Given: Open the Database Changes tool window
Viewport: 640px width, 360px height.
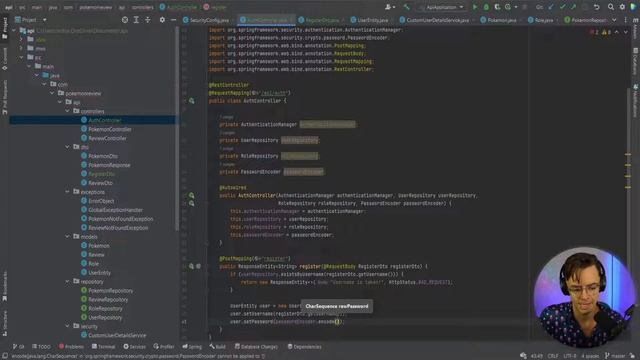Looking at the screenshot, I should point(256,347).
